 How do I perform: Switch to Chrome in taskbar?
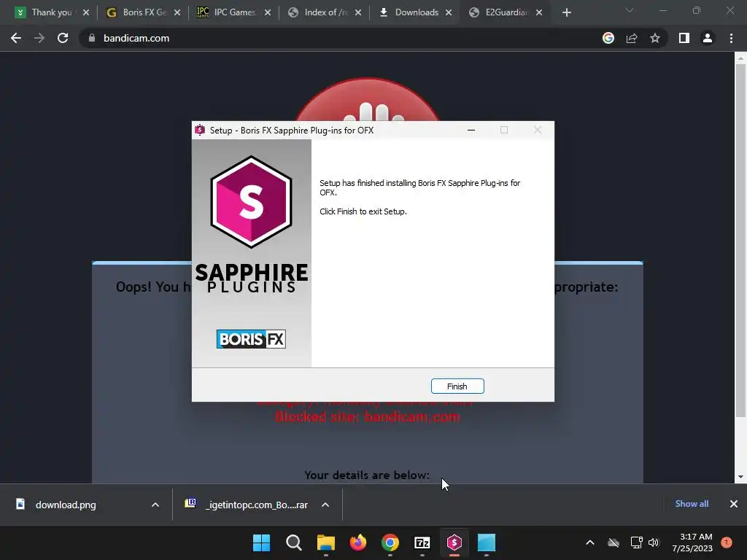(390, 542)
